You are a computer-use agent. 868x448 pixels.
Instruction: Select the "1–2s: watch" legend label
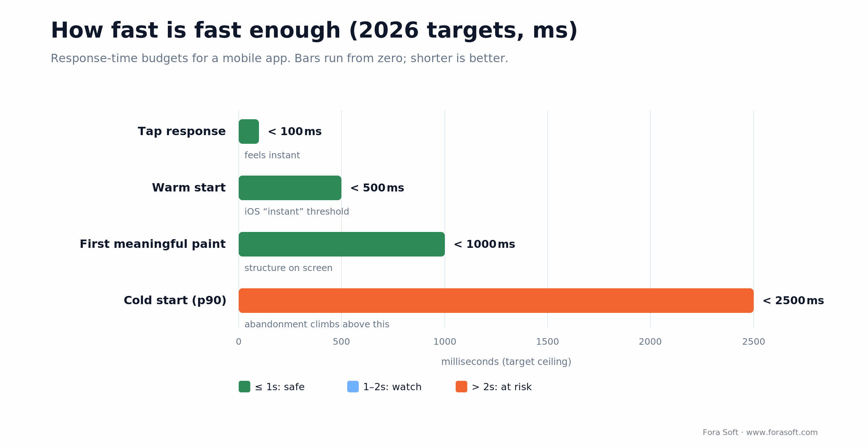pos(392,387)
